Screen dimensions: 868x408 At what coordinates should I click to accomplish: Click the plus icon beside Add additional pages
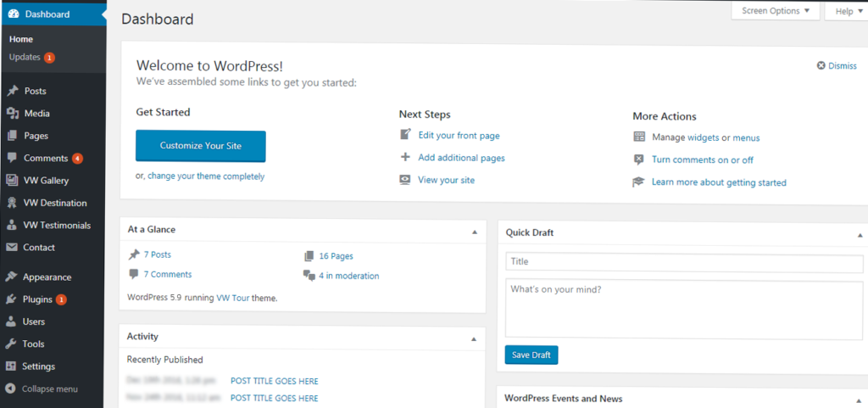click(405, 157)
